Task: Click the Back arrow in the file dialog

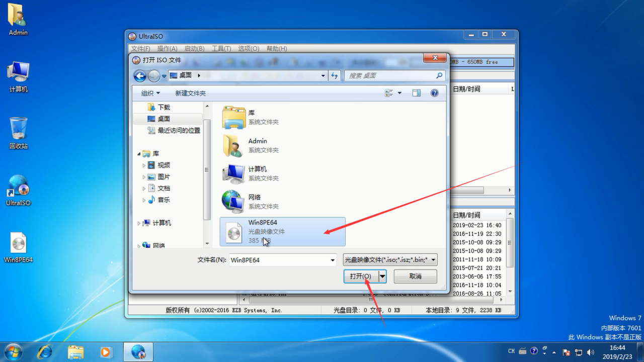Action: click(x=140, y=76)
